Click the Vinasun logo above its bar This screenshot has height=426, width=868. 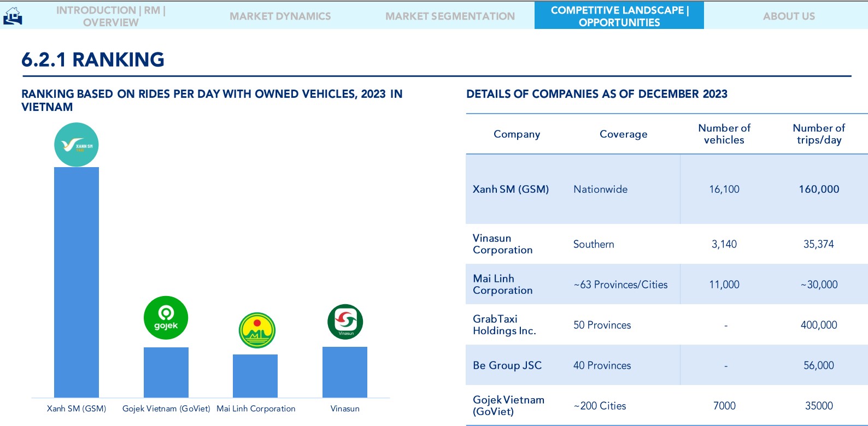point(345,322)
